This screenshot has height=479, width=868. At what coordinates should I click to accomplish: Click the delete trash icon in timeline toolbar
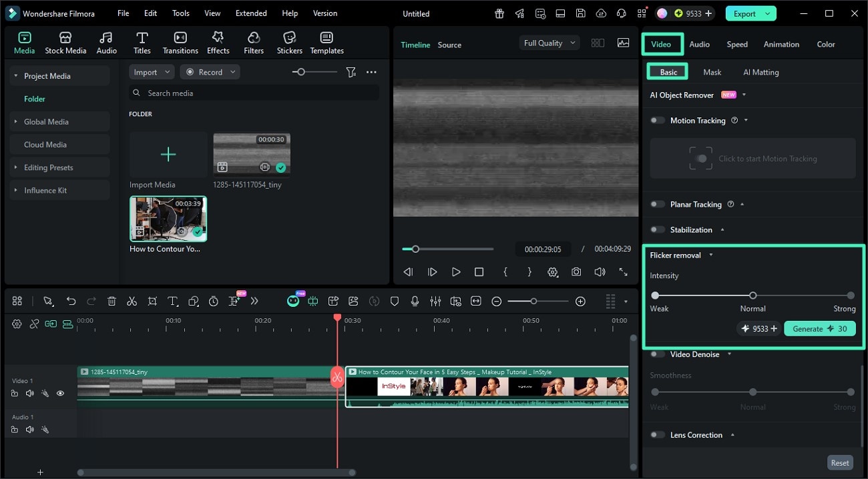(x=112, y=302)
